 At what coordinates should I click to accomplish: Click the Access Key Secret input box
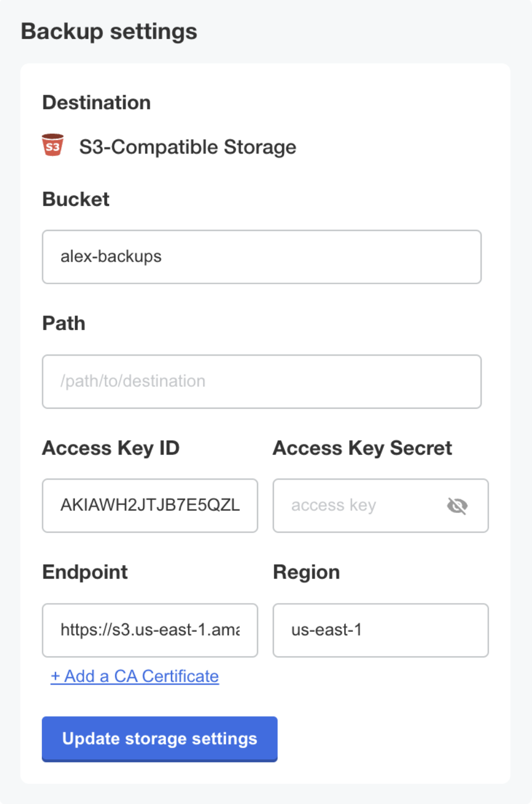pos(368,505)
